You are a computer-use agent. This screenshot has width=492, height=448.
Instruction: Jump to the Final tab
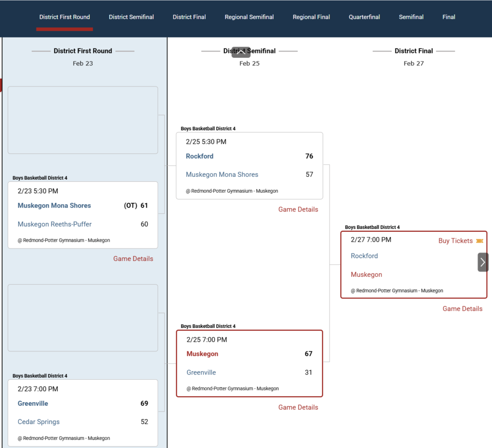point(448,17)
